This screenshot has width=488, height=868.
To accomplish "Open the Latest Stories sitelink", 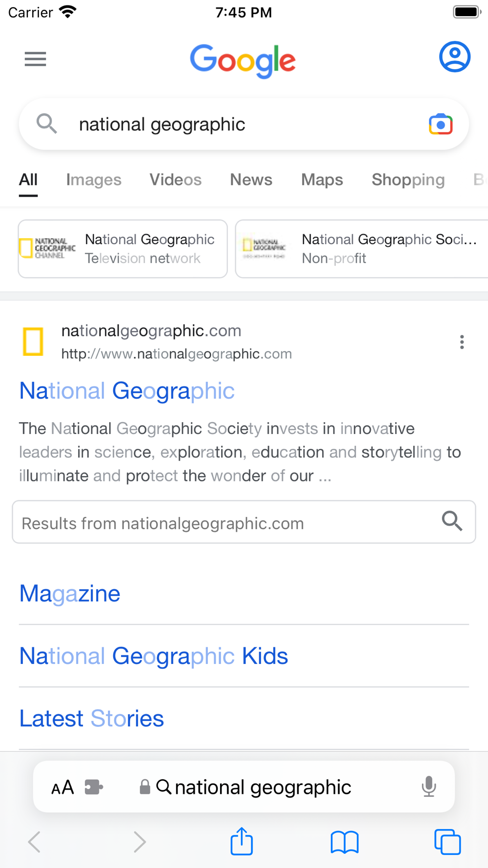I will point(91,719).
